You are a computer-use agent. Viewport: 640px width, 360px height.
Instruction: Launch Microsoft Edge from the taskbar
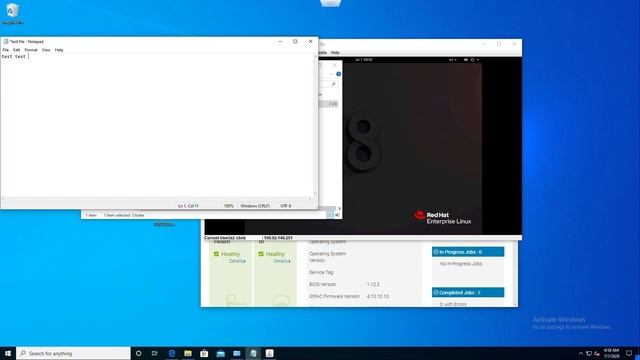171,353
